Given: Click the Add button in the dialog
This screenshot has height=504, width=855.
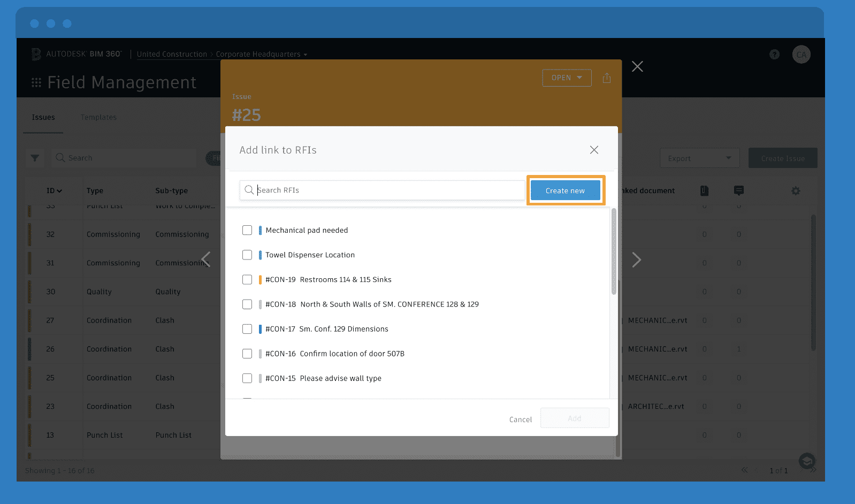Looking at the screenshot, I should click(x=575, y=418).
